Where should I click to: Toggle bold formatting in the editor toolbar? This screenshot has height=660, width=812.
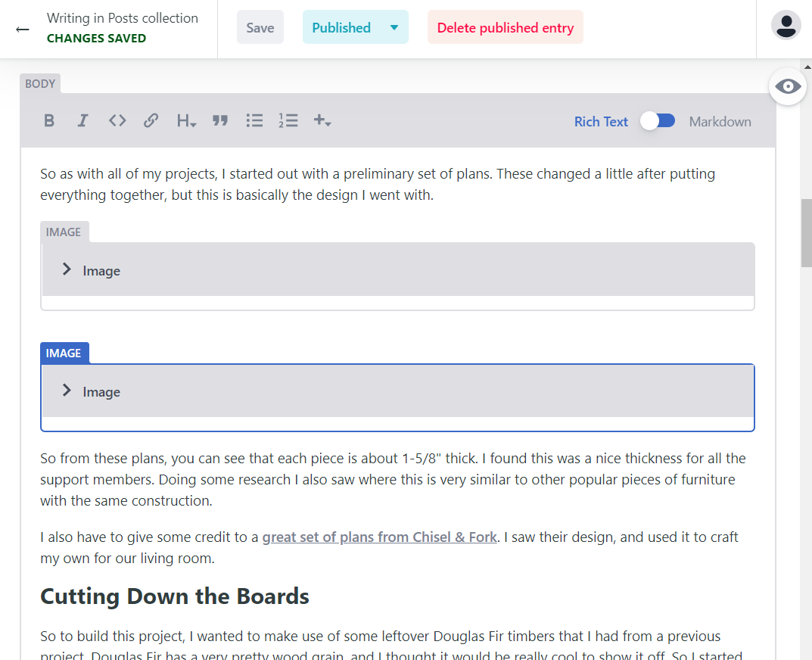(x=48, y=120)
